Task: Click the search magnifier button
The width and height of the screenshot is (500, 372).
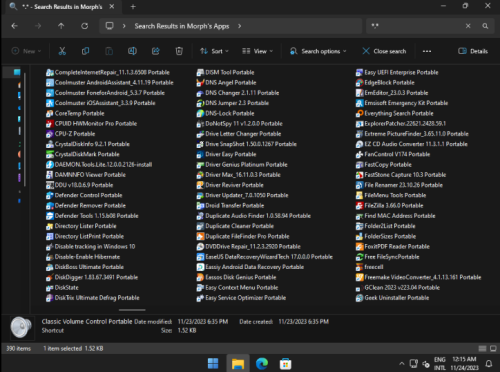Action: tap(485, 26)
